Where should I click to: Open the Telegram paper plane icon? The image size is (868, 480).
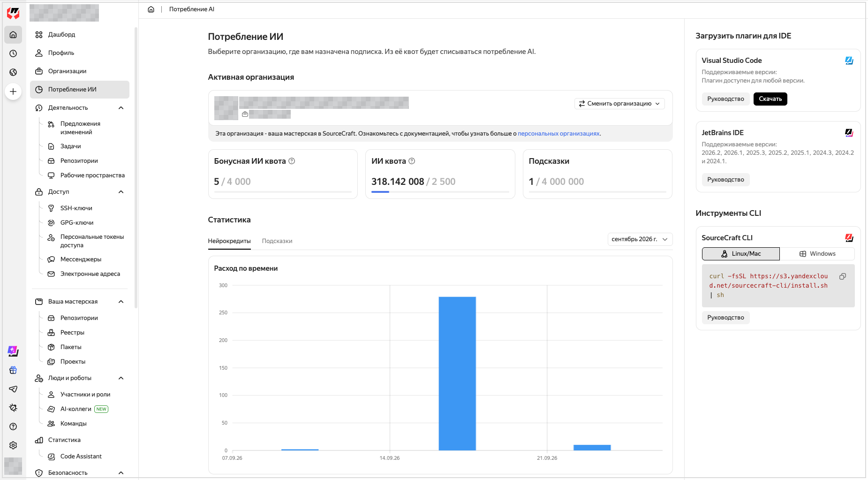click(13, 389)
